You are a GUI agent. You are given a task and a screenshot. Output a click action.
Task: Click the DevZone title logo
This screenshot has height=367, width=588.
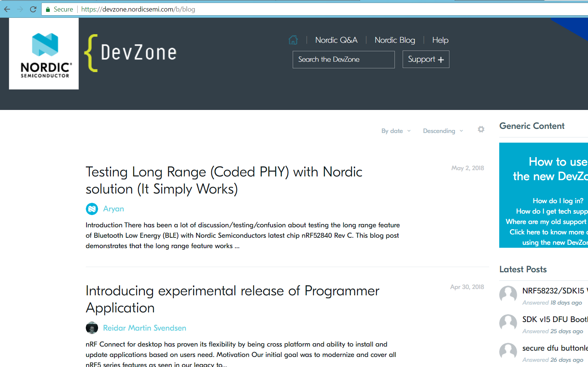[x=131, y=53]
